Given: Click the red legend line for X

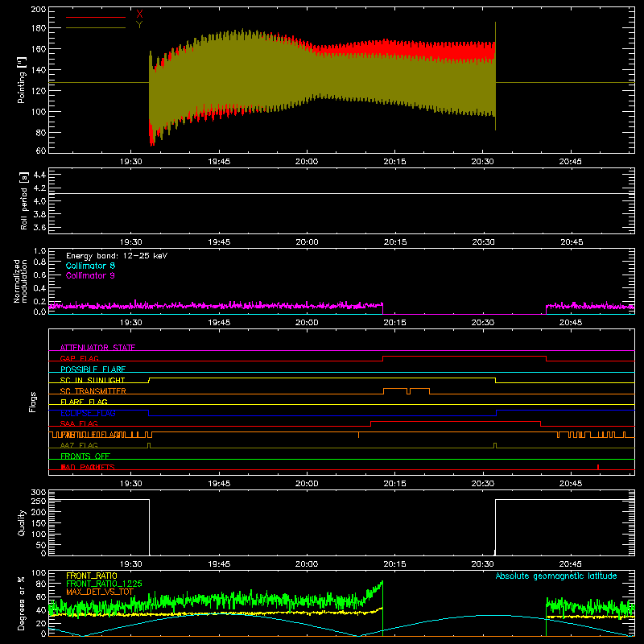Looking at the screenshot, I should click(x=96, y=17).
